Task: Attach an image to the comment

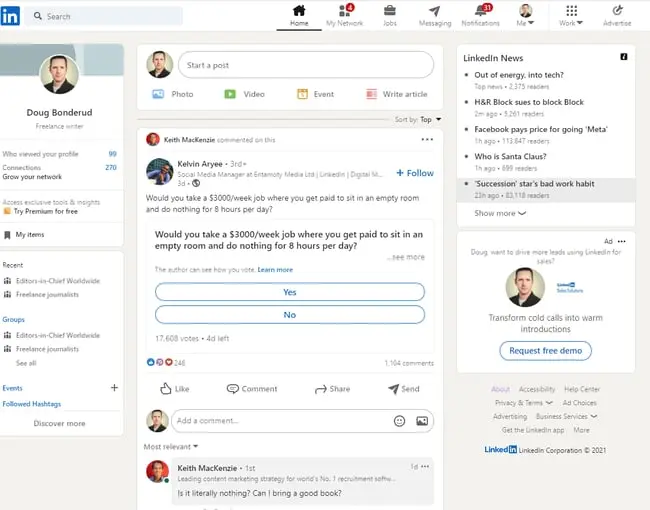Action: pyautogui.click(x=422, y=421)
